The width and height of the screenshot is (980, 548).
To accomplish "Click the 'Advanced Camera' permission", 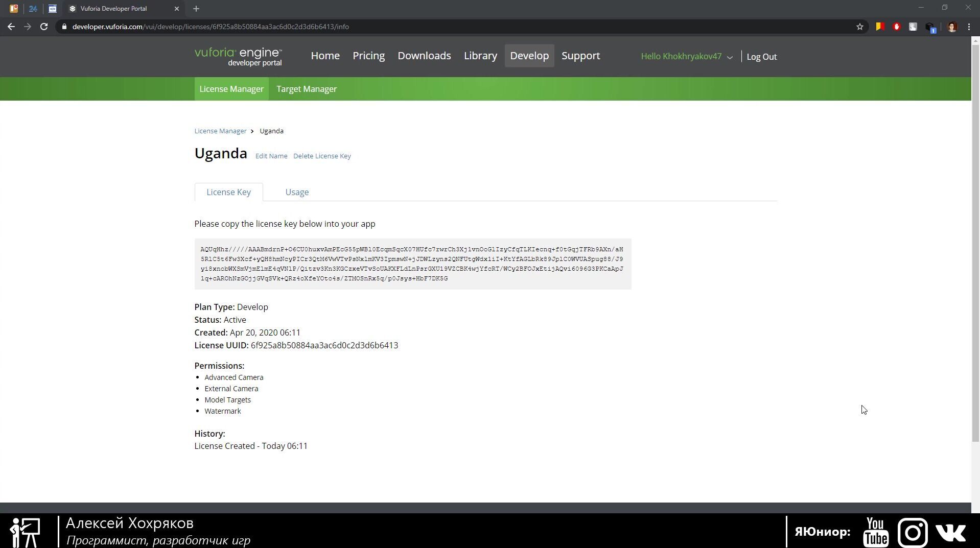I will 234,377.
